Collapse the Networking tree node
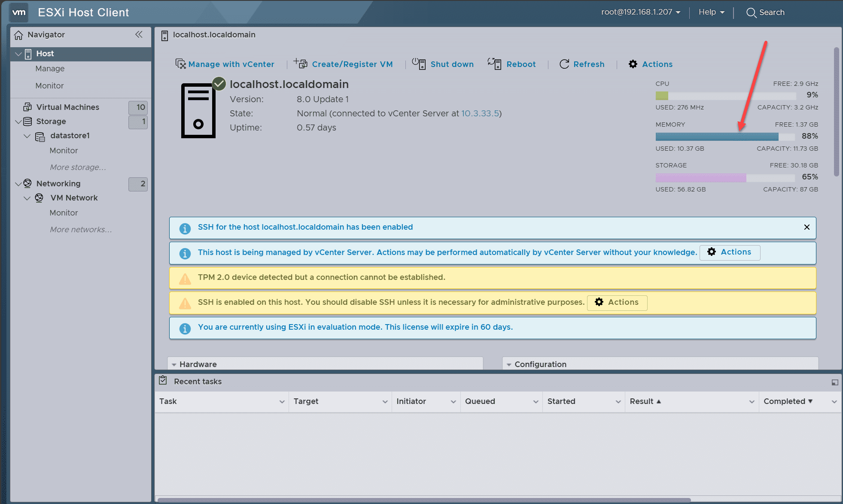843x504 pixels. pyautogui.click(x=18, y=184)
